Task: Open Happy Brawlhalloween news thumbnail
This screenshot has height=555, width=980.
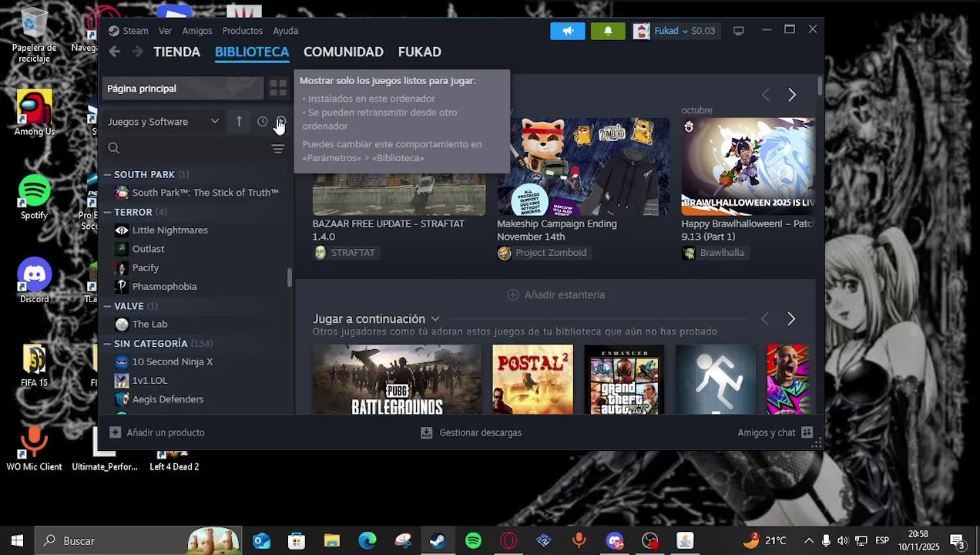Action: pos(748,166)
